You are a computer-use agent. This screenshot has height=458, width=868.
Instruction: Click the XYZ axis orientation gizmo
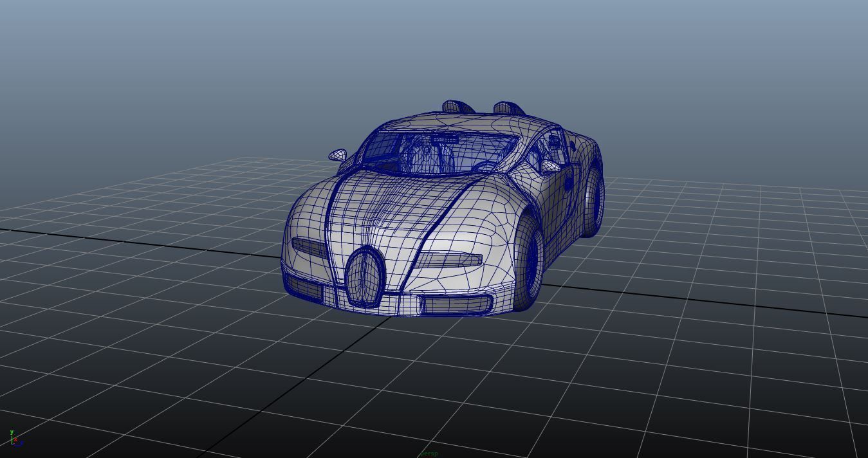point(16,439)
